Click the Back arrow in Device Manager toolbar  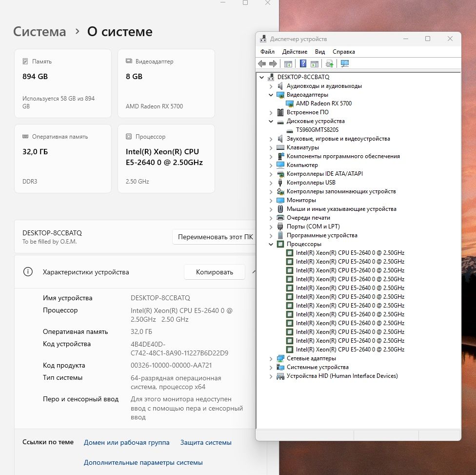[x=262, y=63]
